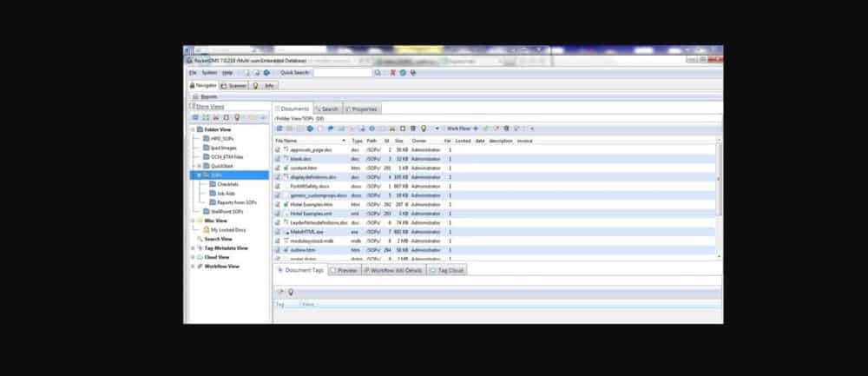Select the HIPE_SOPs folder
Screen dimensions: 868x376
click(221, 138)
